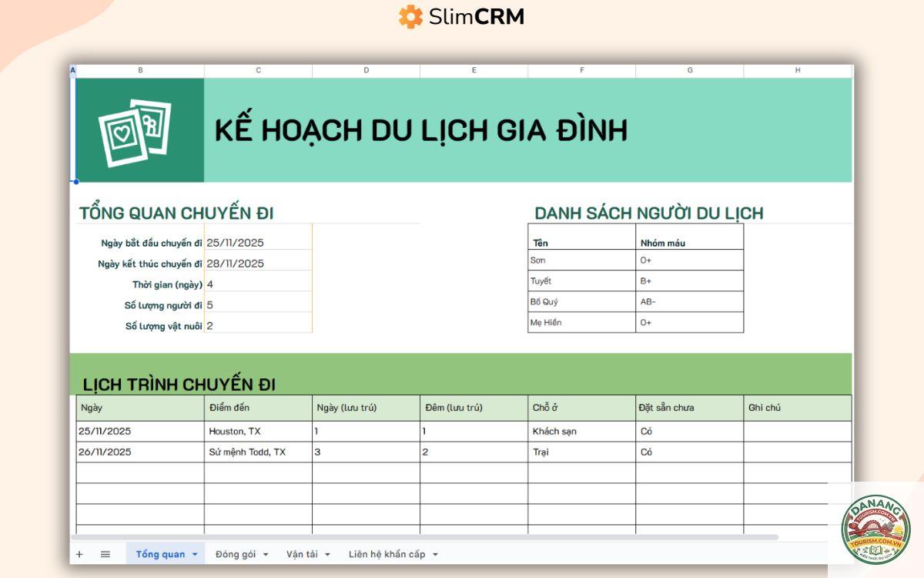Select the Ngày bắt đầu chuyến đi label
This screenshot has width=924, height=578.
click(152, 243)
